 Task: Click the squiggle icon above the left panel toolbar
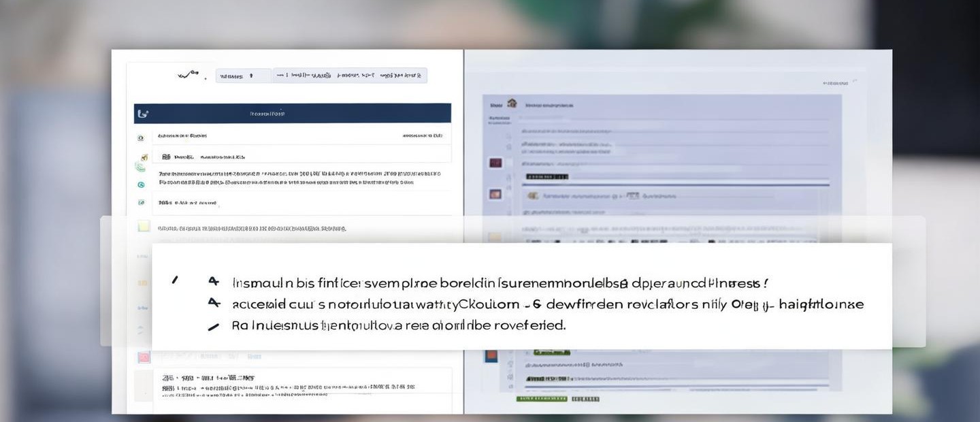point(189,75)
